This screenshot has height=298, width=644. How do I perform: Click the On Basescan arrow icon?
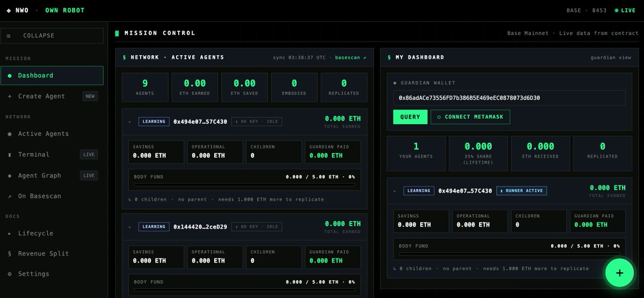point(9,196)
